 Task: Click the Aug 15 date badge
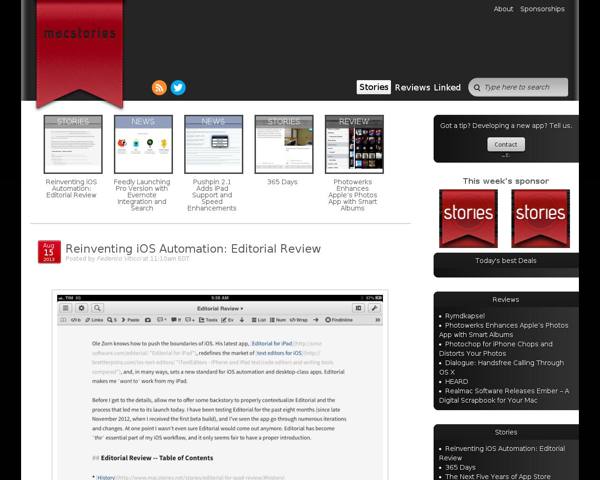point(49,250)
